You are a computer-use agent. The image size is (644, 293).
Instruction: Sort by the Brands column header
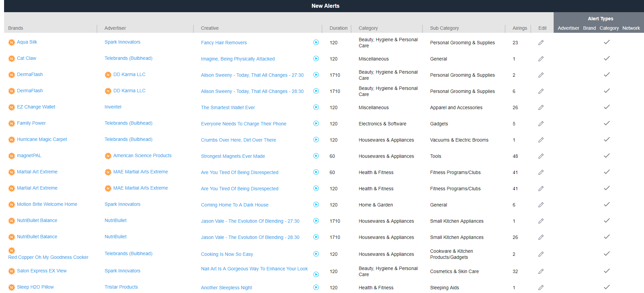click(16, 28)
